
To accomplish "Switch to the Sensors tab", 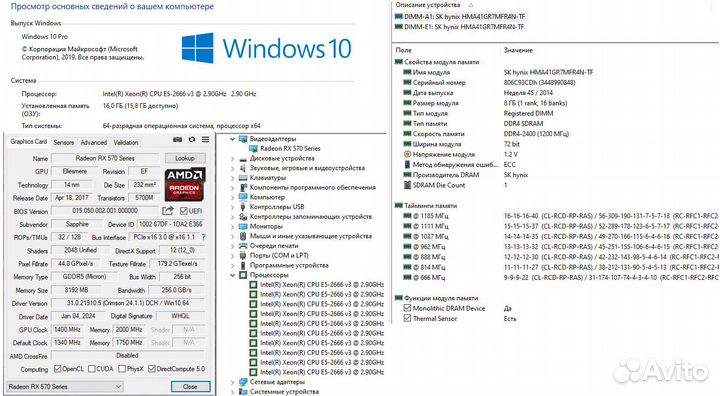I will click(63, 142).
